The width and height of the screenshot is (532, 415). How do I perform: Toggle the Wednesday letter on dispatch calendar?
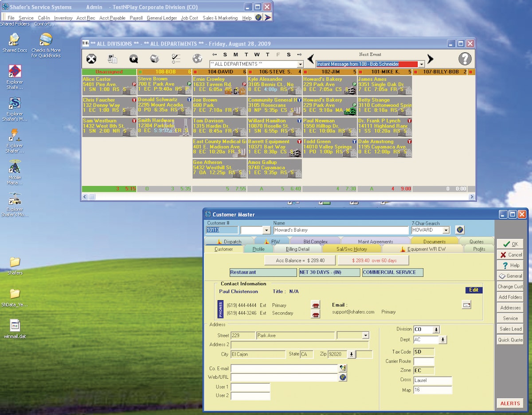point(256,54)
